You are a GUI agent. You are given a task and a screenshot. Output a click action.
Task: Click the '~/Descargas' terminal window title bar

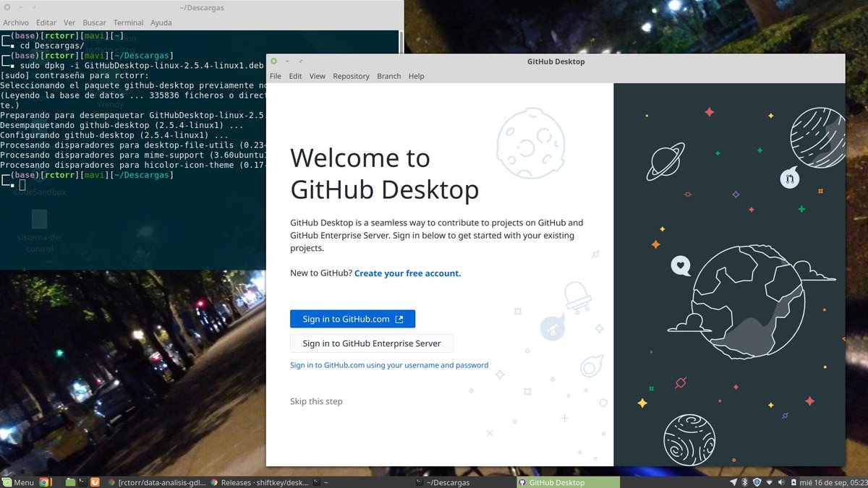point(201,7)
